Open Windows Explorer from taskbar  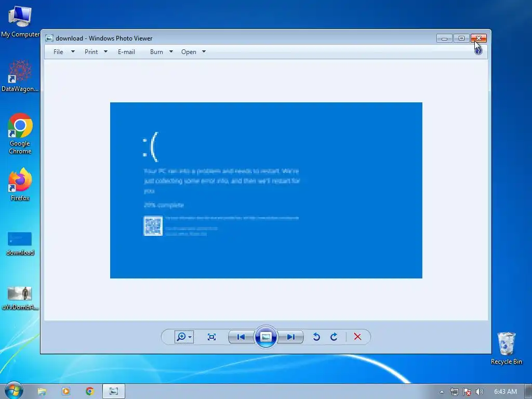coord(42,392)
